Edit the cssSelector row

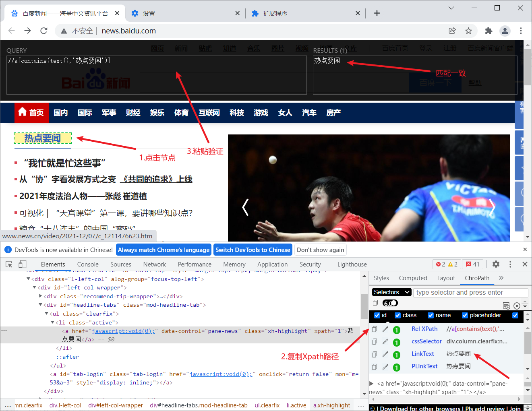pyautogui.click(x=385, y=342)
